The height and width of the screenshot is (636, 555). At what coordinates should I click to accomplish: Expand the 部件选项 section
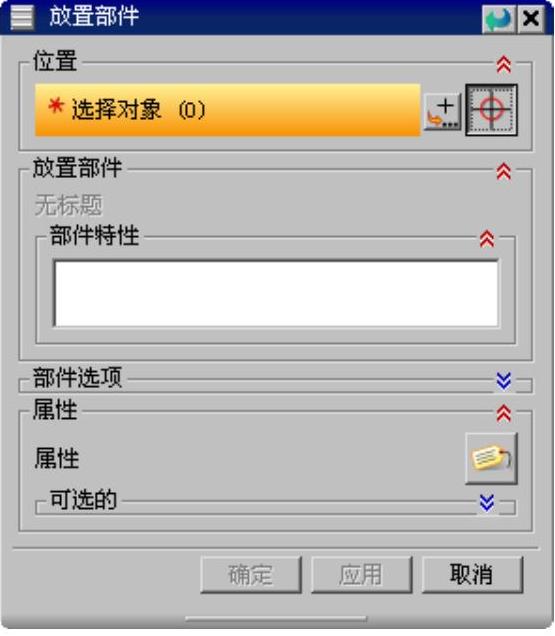[503, 380]
